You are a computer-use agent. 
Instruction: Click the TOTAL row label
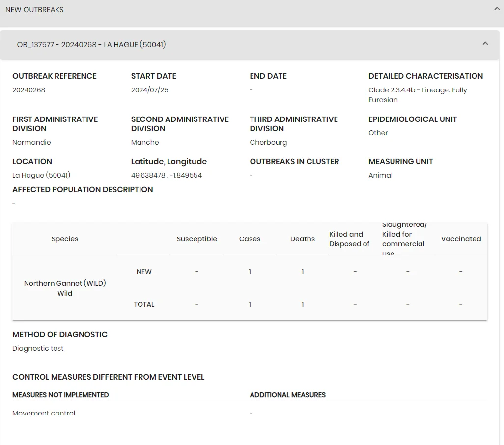pos(144,304)
